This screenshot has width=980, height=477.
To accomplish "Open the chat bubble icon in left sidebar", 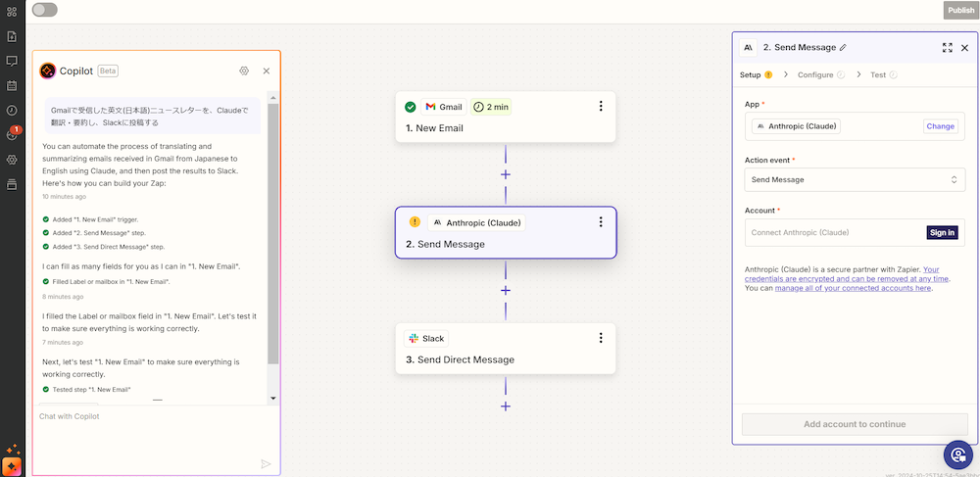I will [11, 61].
